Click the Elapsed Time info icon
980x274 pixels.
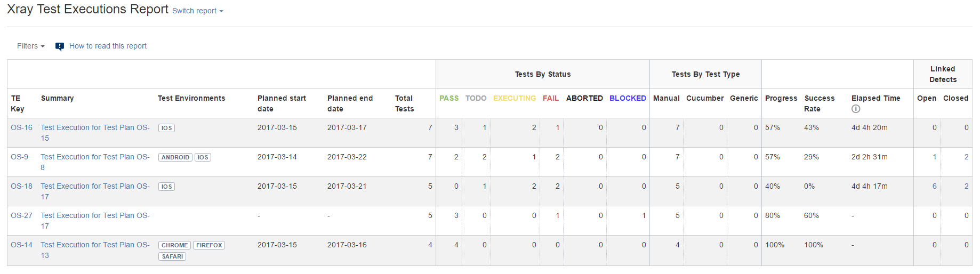(856, 109)
